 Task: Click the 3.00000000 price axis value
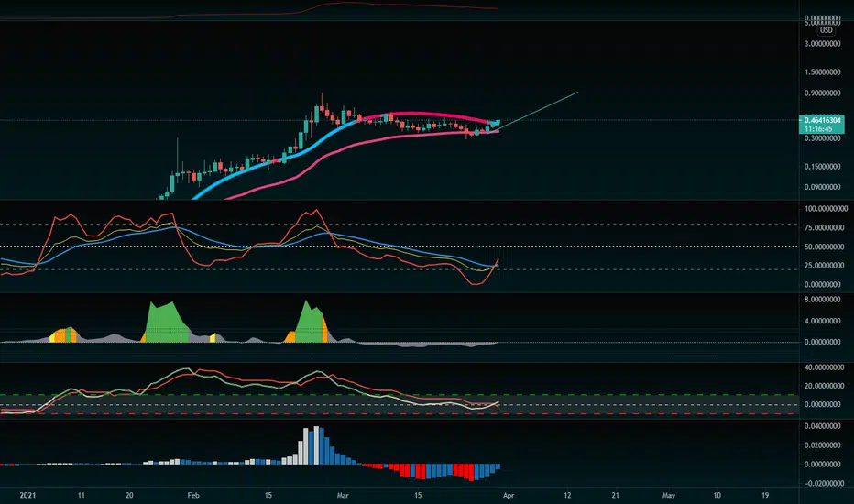823,44
